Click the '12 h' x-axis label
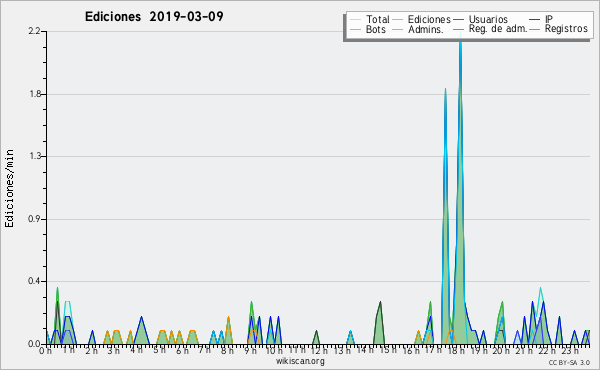The height and width of the screenshot is (370, 600). [319, 351]
